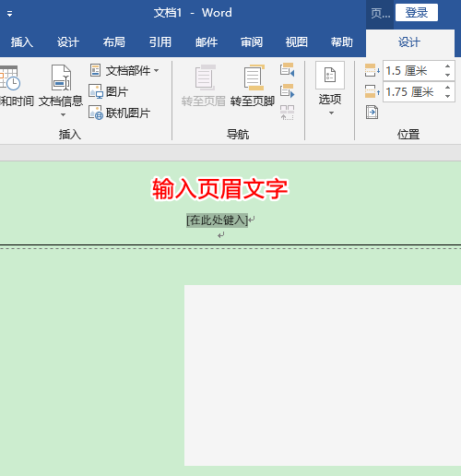Click the 页... contextual tools label

(x=380, y=13)
